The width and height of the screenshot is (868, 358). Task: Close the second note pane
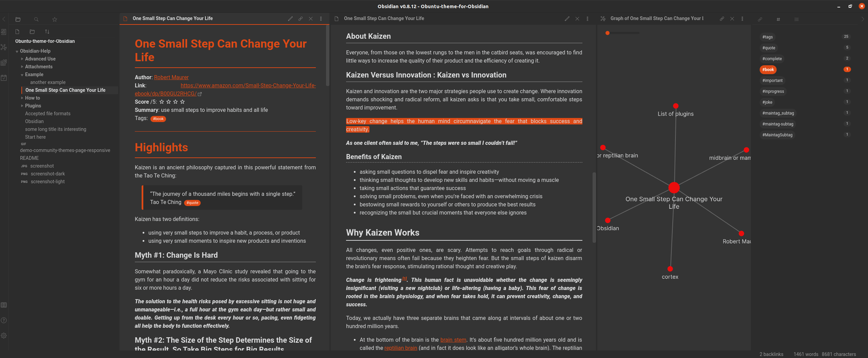click(x=577, y=19)
